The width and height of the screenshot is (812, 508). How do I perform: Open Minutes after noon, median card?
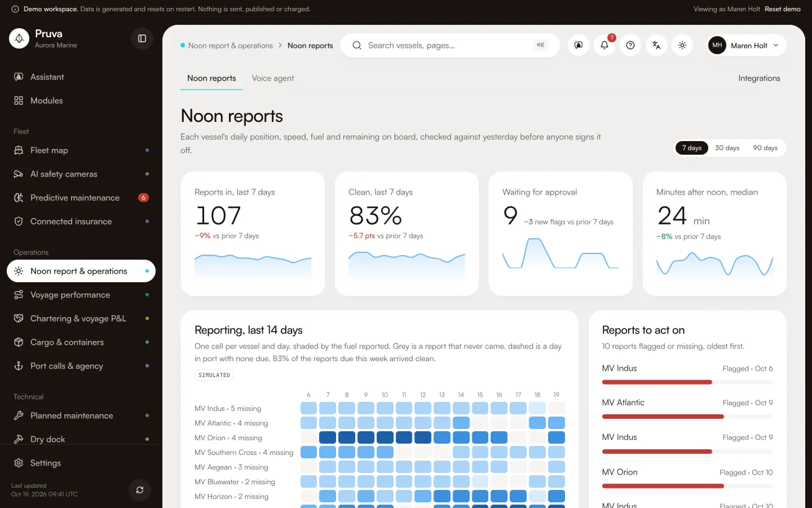(x=714, y=234)
